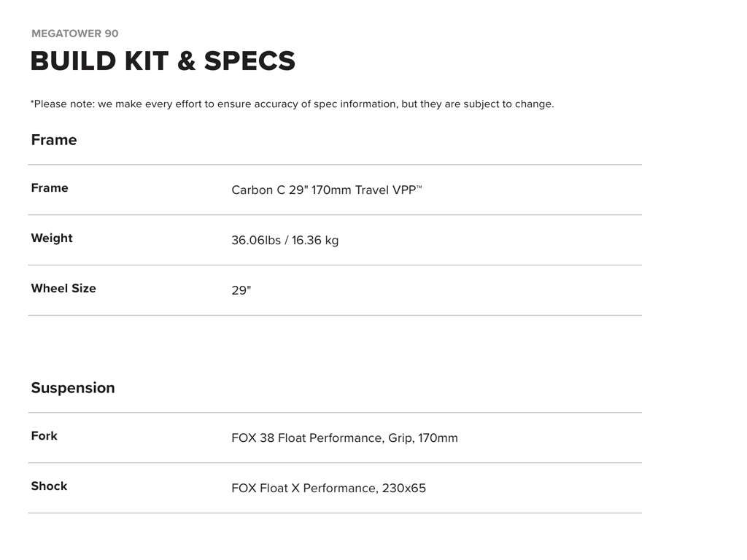Screen dimensions: 747x560
Task: Click the 36.06lbs weight figure
Action: click(x=256, y=241)
